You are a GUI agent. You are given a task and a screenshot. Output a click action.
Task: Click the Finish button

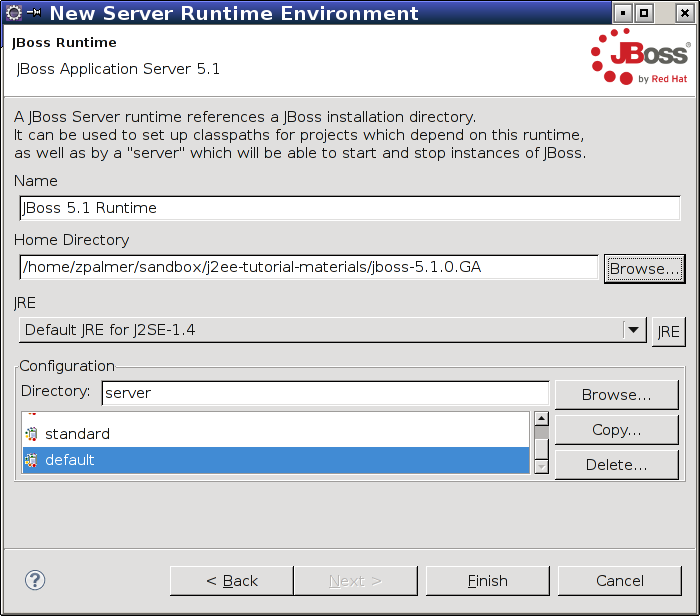tap(488, 581)
